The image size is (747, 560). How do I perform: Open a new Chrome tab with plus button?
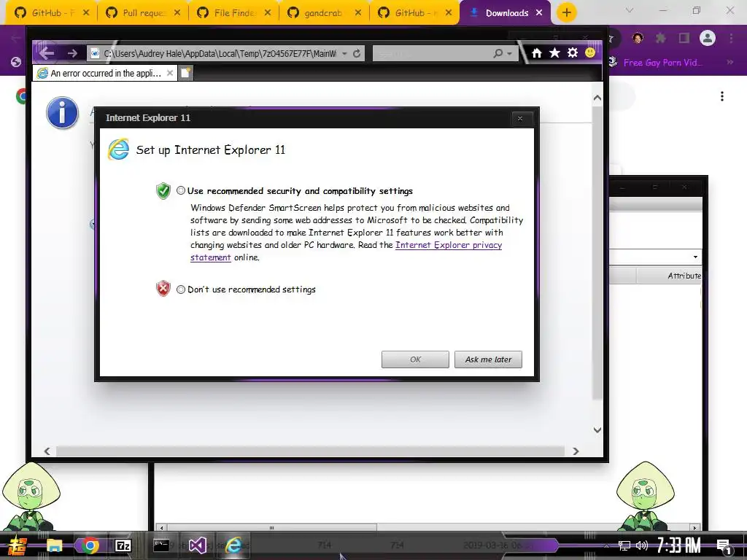point(566,13)
